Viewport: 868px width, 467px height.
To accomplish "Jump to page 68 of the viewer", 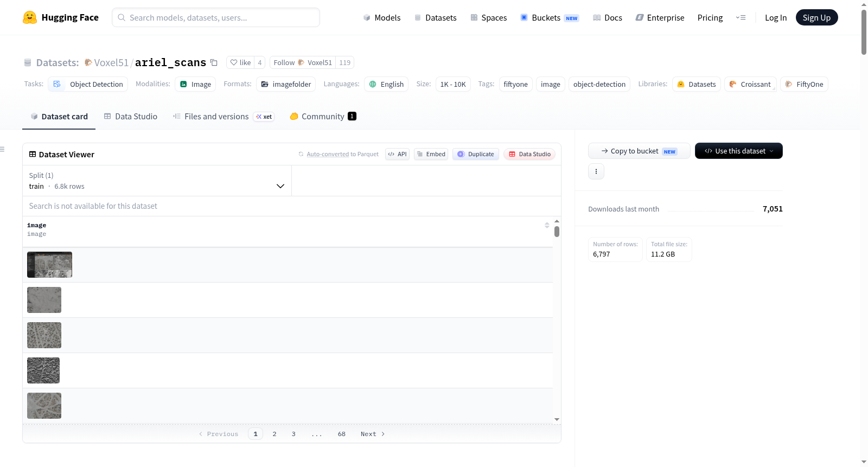I will (x=342, y=434).
